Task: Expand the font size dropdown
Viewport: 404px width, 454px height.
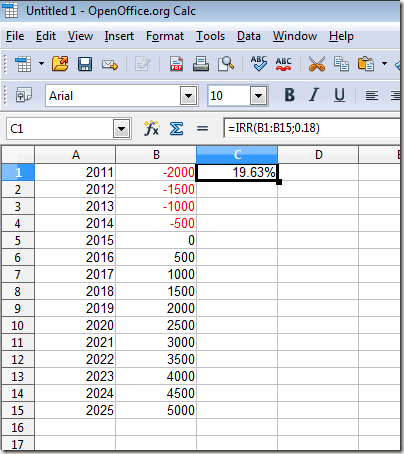Action: (x=259, y=96)
